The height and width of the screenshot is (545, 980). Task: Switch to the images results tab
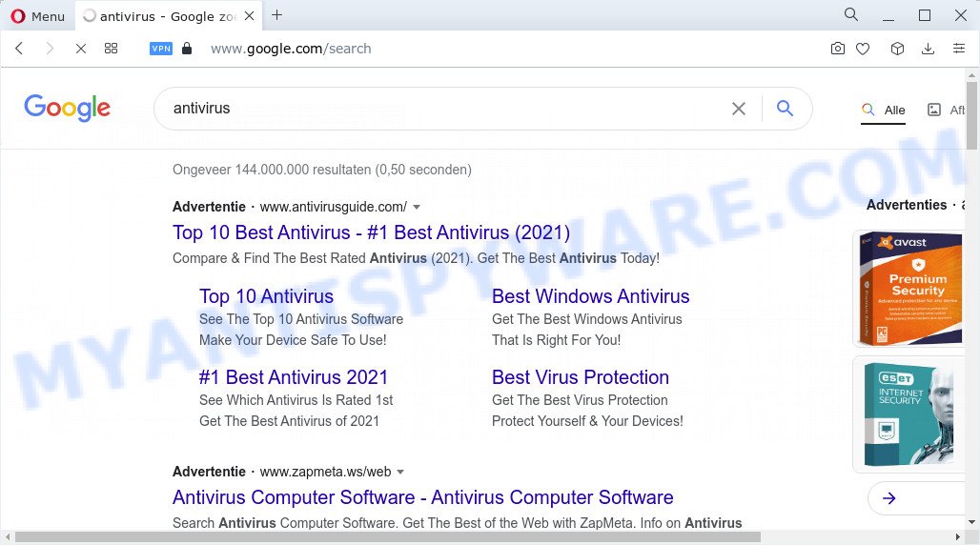pyautogui.click(x=945, y=110)
